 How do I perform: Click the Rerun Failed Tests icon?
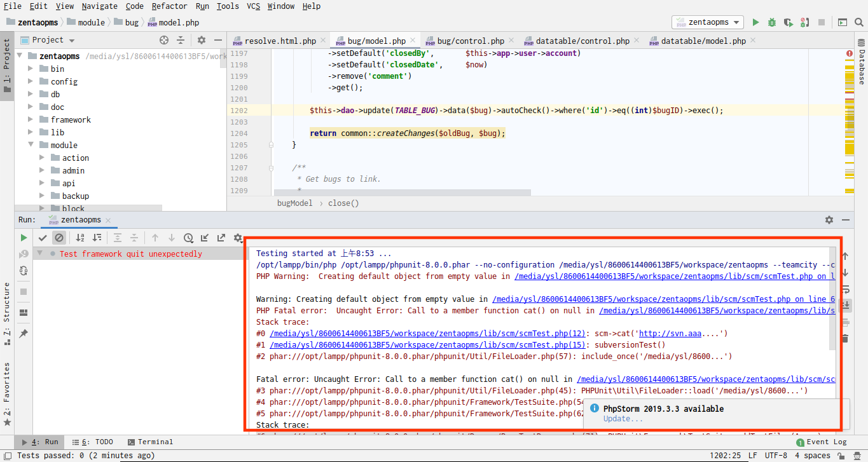pos(24,254)
